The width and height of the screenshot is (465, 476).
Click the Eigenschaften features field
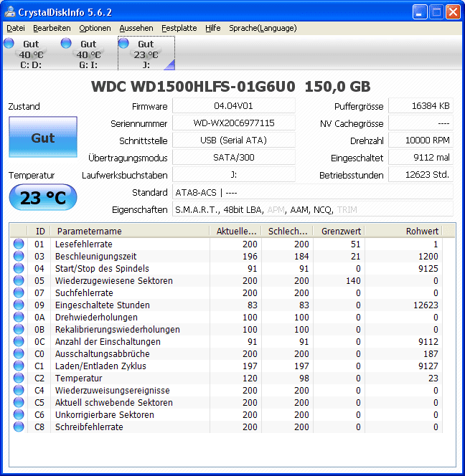pyautogui.click(x=313, y=209)
